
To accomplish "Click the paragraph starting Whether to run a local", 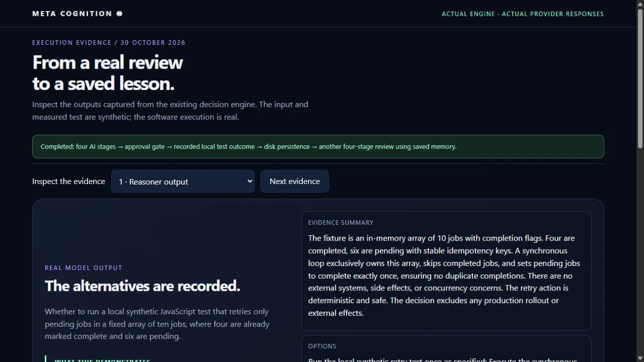I will (x=157, y=324).
